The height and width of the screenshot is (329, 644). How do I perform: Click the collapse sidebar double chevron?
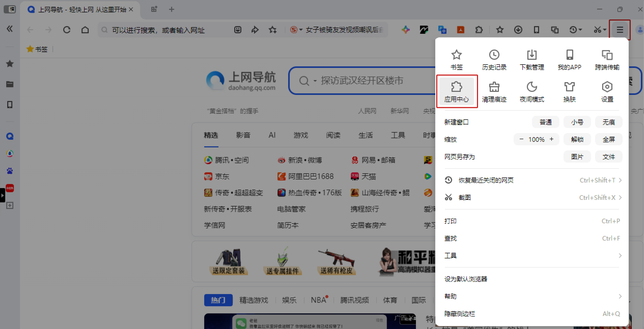pos(10,29)
